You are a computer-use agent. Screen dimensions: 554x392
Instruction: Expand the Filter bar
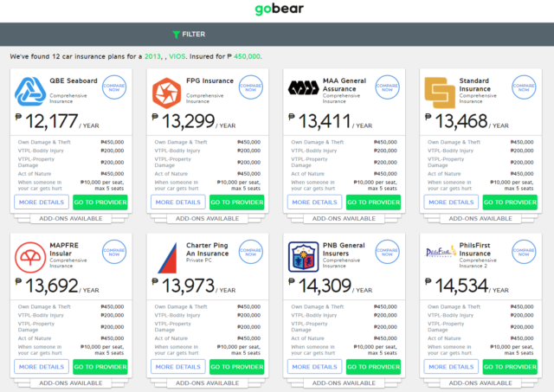point(188,34)
